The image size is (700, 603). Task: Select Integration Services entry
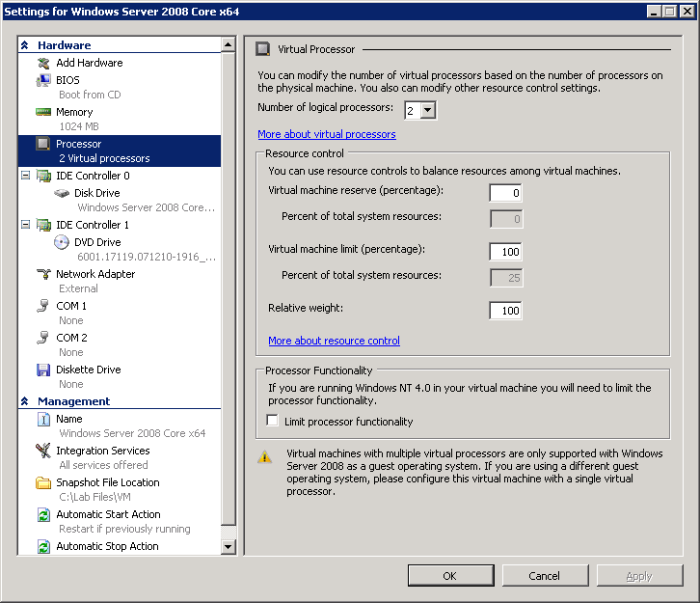pyautogui.click(x=103, y=451)
